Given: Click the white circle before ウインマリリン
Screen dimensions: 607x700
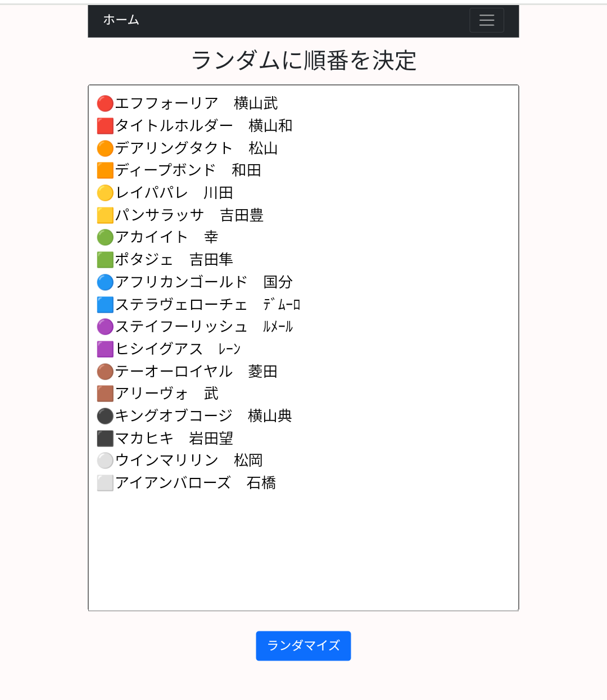Looking at the screenshot, I should point(105,460).
